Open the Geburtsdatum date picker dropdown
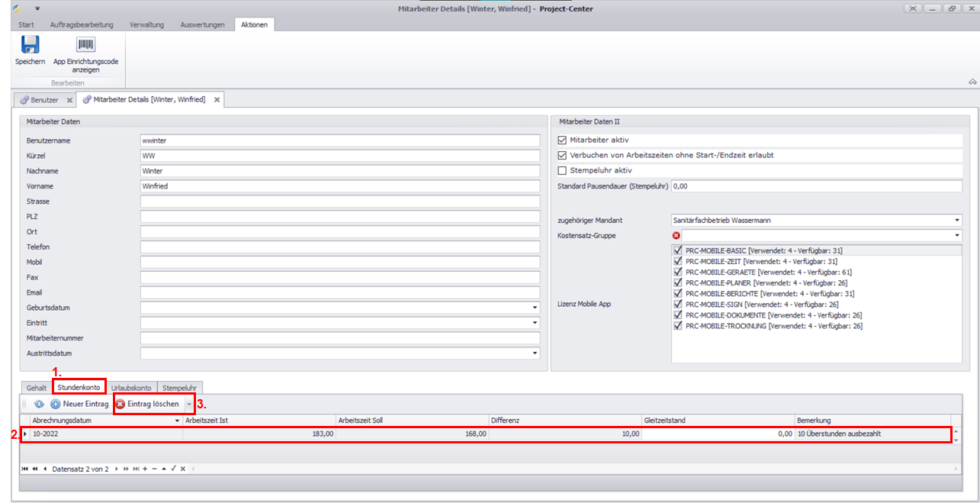The image size is (980, 503). tap(535, 308)
